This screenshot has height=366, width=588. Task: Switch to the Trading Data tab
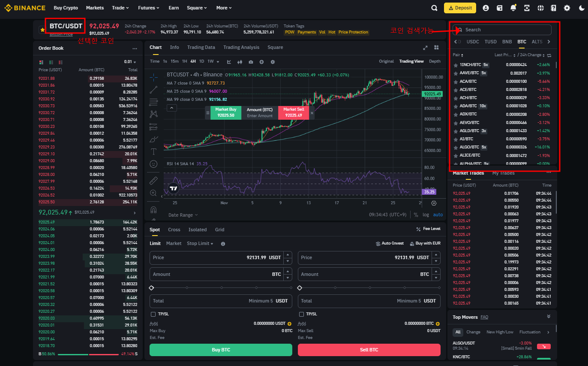point(201,47)
